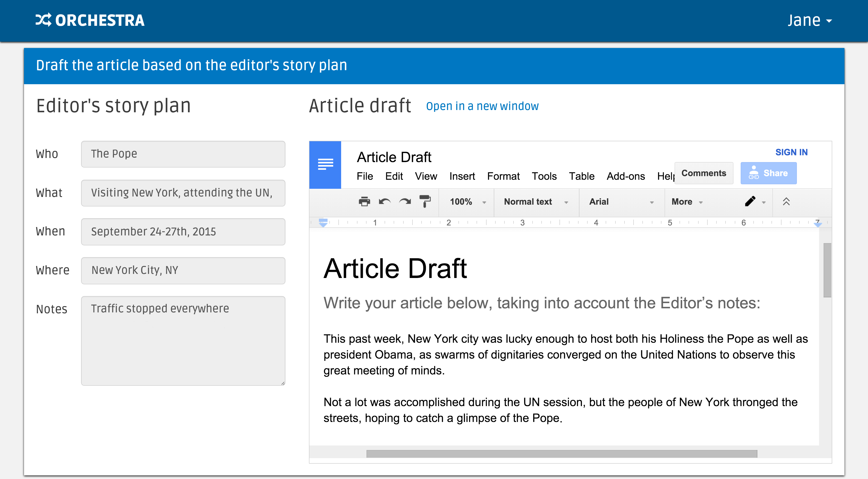Click the Open in a new window link

tap(482, 106)
